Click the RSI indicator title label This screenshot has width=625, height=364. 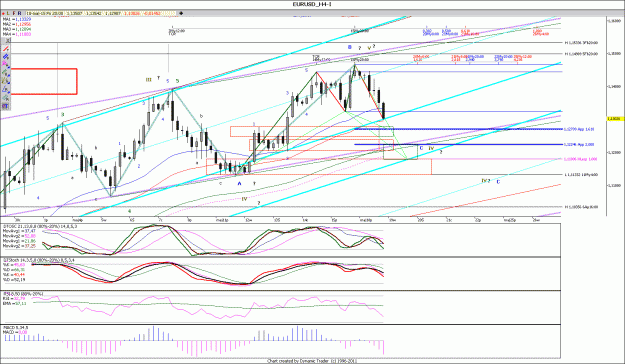click(23, 294)
